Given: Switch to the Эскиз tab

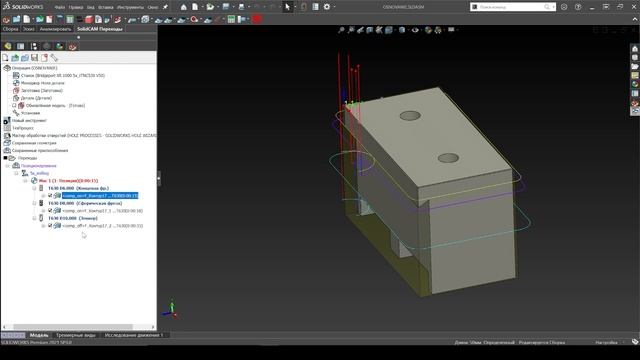Looking at the screenshot, I should pyautogui.click(x=29, y=29).
